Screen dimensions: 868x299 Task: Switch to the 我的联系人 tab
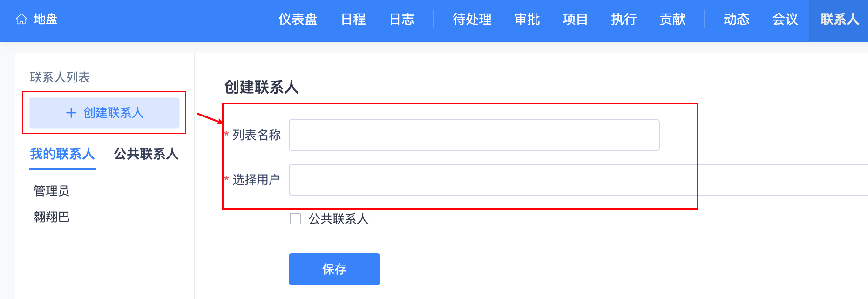pos(62,154)
